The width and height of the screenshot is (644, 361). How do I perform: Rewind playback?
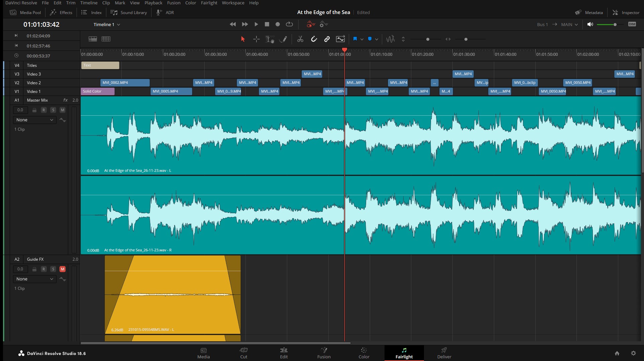click(233, 24)
